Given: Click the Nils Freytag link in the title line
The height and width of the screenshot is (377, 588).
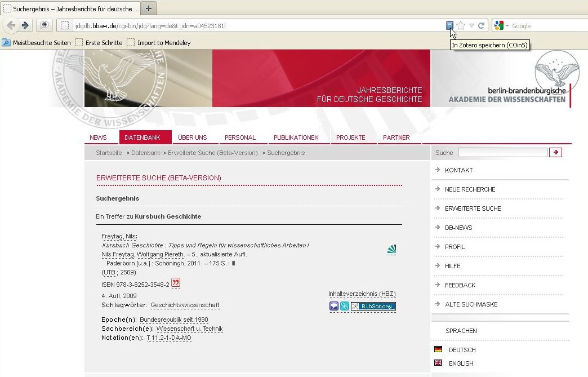Looking at the screenshot, I should pyautogui.click(x=118, y=254).
